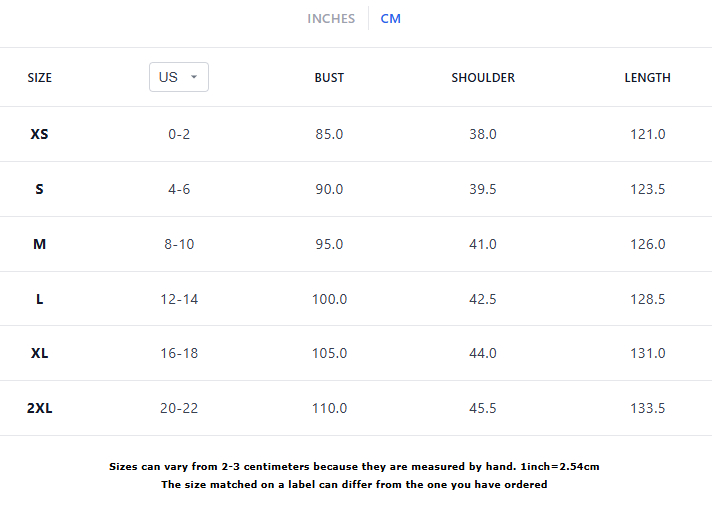Click the 100.0 bust value for L
The width and height of the screenshot is (712, 507).
329,299
